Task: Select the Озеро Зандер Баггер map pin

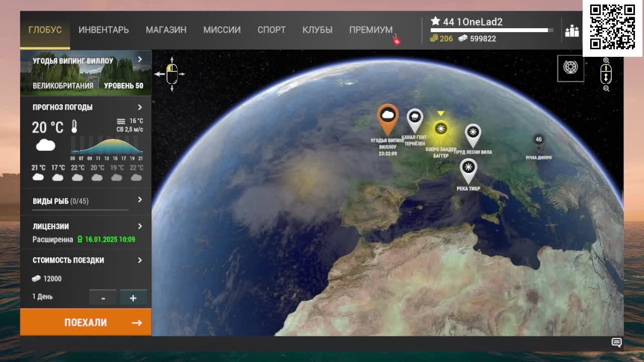Action: click(441, 130)
